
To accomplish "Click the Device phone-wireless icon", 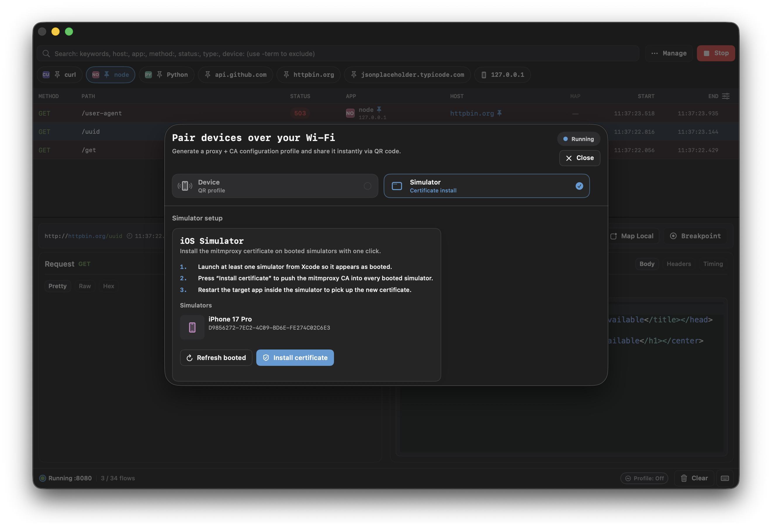I will point(185,186).
